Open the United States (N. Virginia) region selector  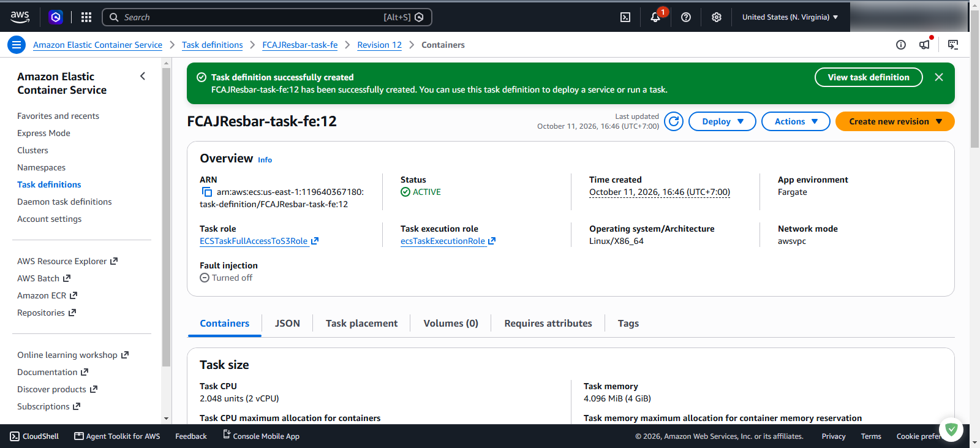(790, 17)
